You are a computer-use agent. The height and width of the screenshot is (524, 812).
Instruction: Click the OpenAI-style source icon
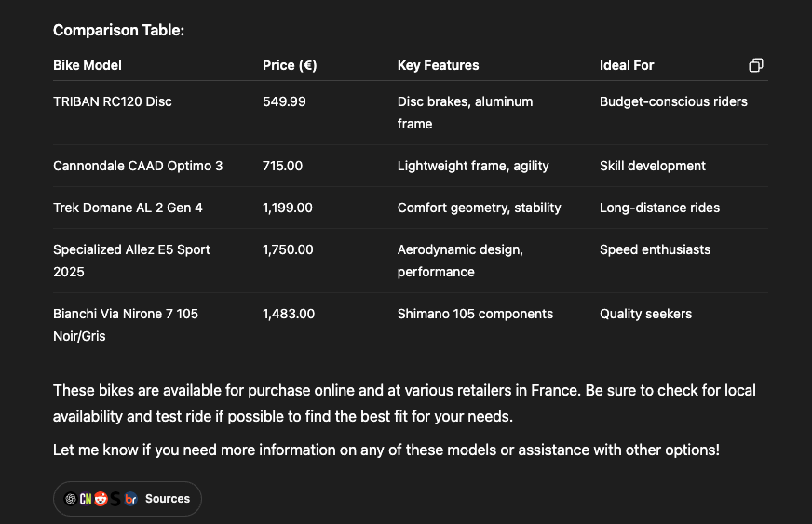tap(71, 499)
